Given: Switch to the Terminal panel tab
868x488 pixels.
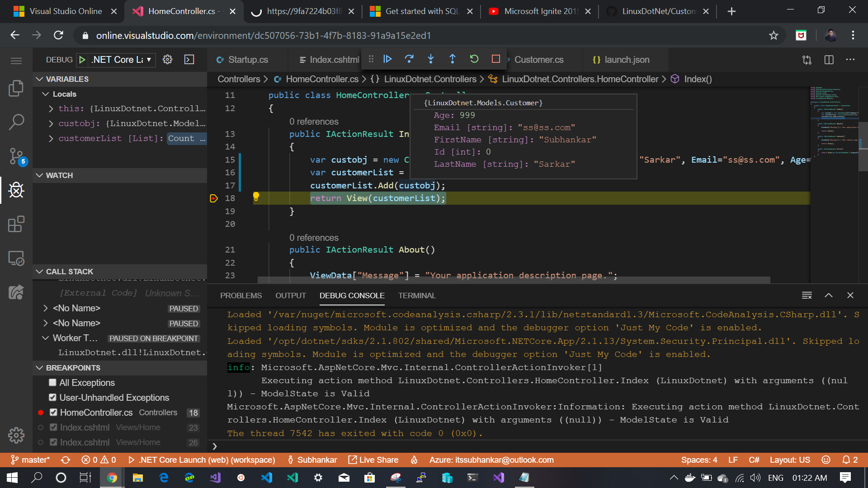Looking at the screenshot, I should (x=416, y=296).
